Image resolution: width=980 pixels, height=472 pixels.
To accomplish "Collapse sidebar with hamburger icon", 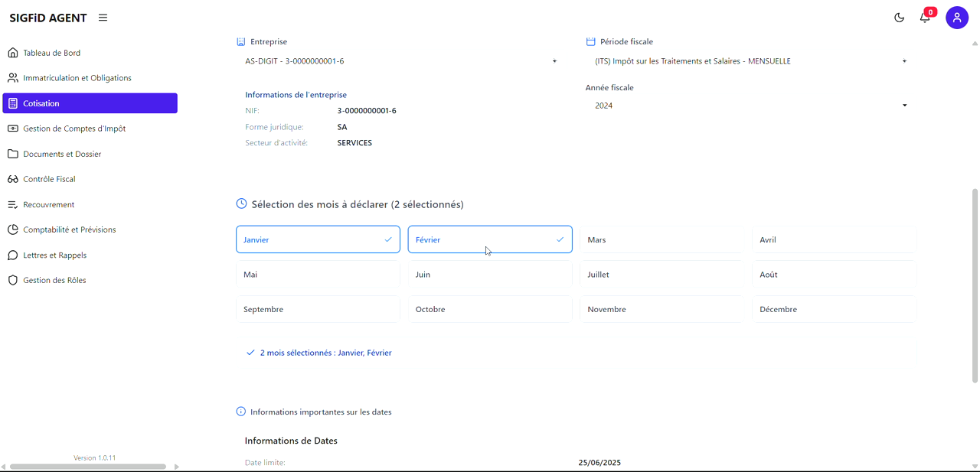I will tap(103, 18).
